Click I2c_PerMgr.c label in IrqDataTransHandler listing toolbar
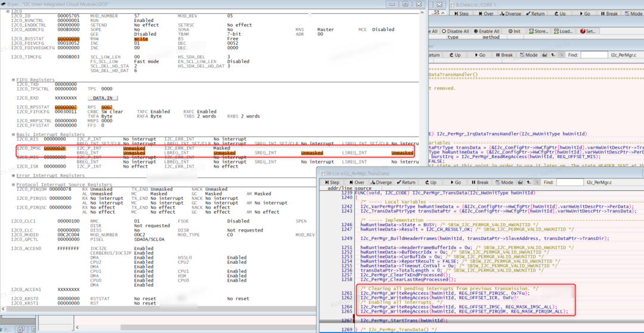Screen dimensions: 644x333 (624, 55)
